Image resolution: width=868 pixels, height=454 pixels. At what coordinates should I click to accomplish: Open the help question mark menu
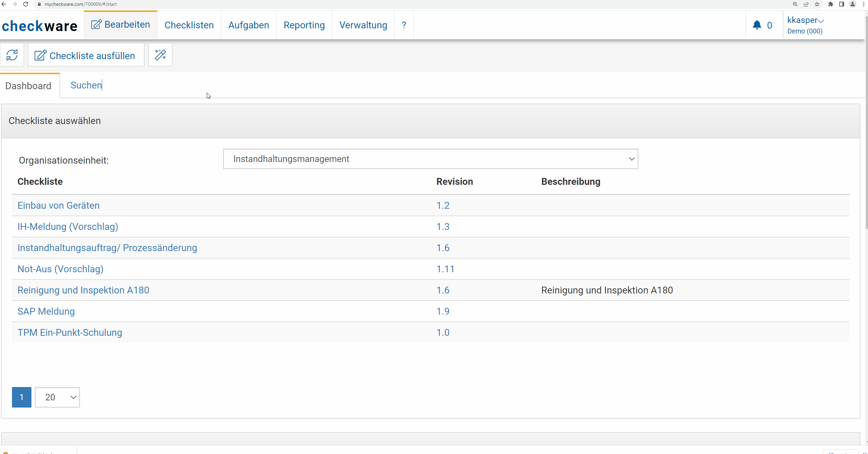404,25
